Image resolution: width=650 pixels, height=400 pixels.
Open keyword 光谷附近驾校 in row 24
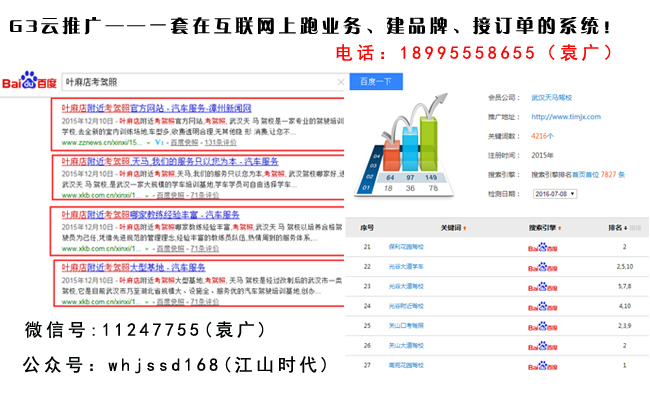coord(406,306)
